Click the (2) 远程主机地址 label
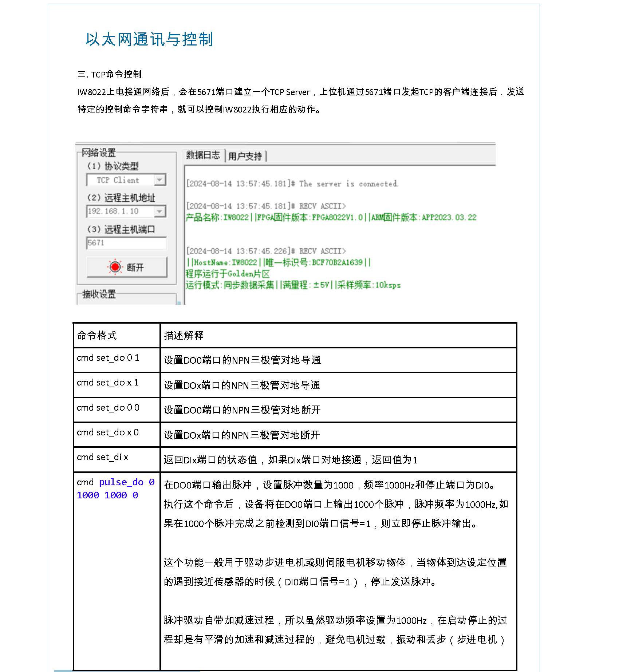 (x=121, y=198)
